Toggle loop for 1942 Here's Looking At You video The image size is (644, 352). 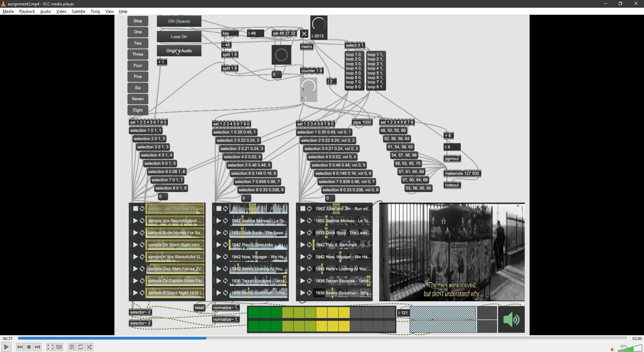point(309,269)
